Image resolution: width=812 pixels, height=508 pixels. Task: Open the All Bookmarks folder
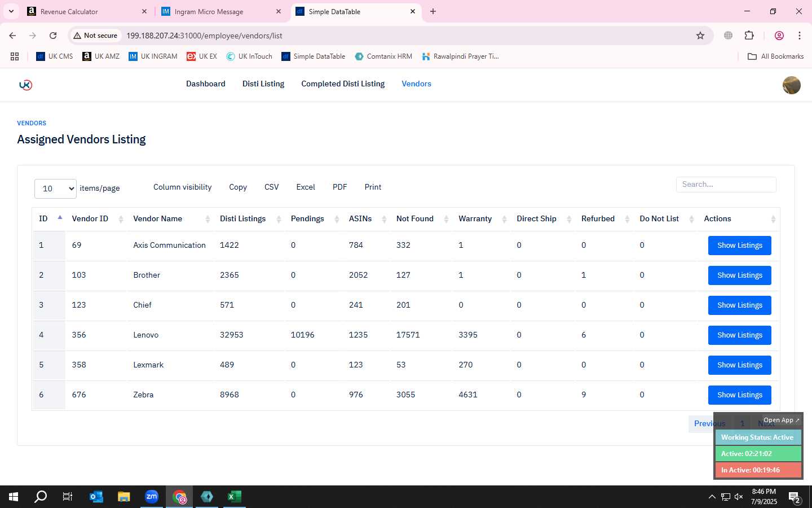tap(775, 56)
